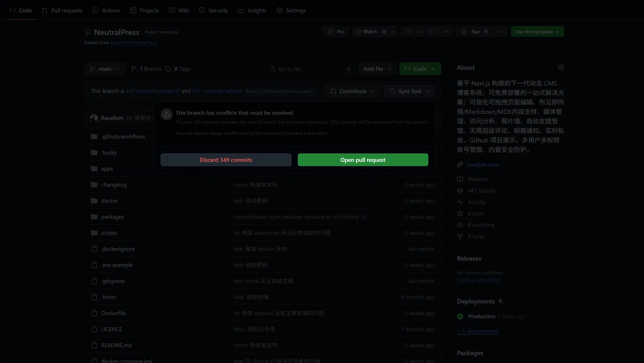Open the Security overview icon

(x=202, y=10)
